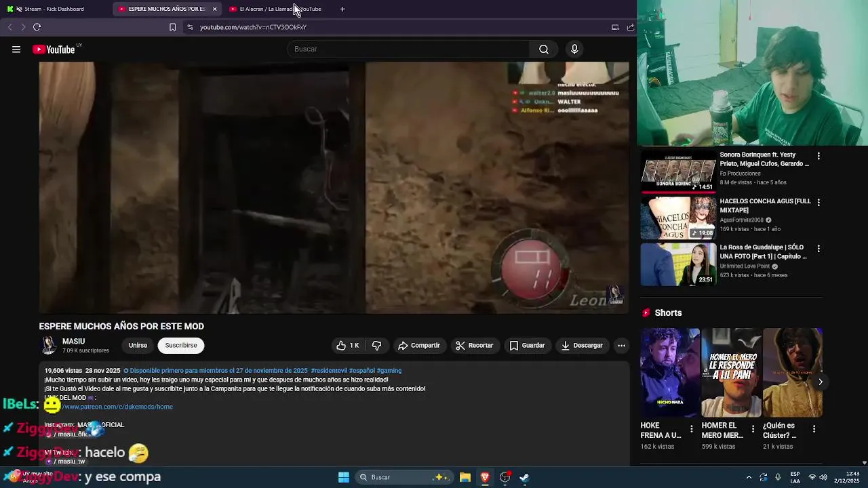Open Brave browser taskbar icon
The width and height of the screenshot is (868, 488).
coord(485,477)
